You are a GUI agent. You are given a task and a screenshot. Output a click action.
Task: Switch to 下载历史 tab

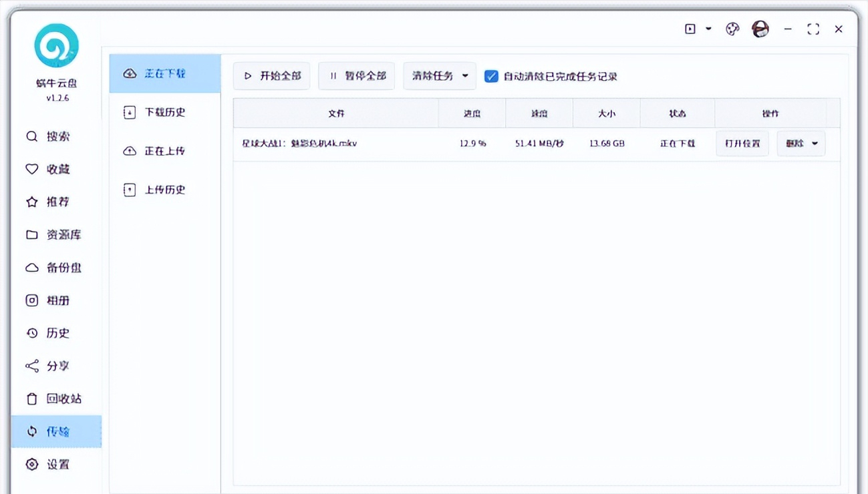[x=164, y=112]
